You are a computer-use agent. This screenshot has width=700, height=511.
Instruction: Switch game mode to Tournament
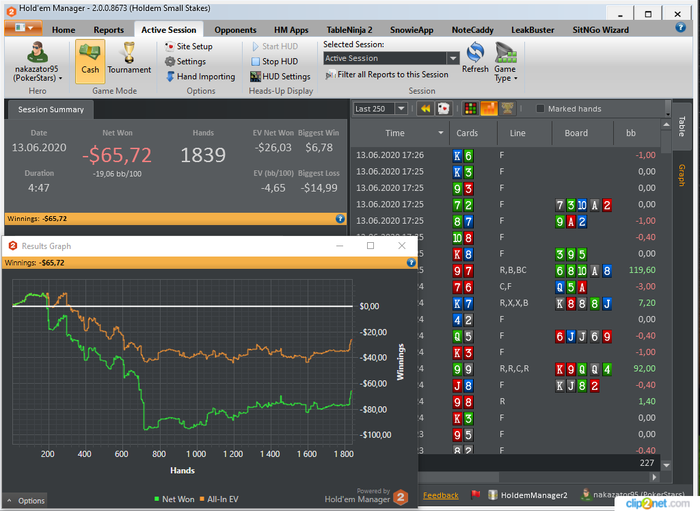(129, 58)
